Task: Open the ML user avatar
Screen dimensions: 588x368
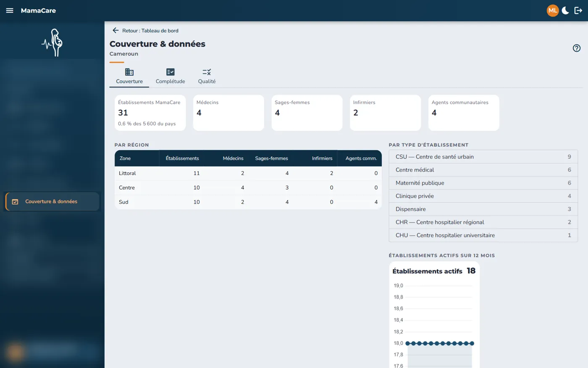Action: 553,11
